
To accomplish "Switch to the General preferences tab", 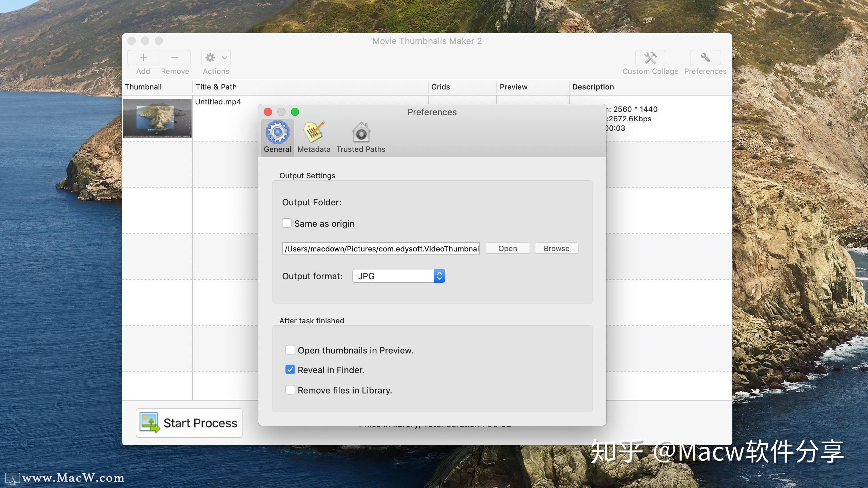I will [x=277, y=136].
